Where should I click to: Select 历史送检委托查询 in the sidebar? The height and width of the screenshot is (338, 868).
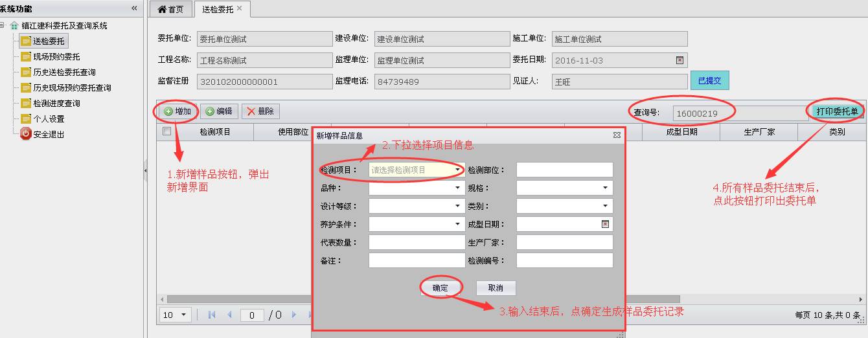pos(64,72)
